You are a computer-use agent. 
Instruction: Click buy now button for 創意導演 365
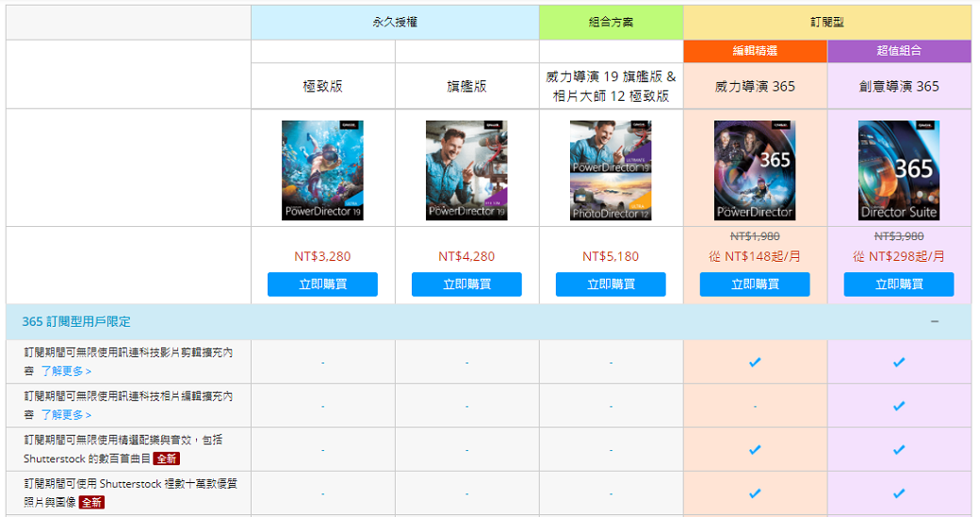pos(899,284)
